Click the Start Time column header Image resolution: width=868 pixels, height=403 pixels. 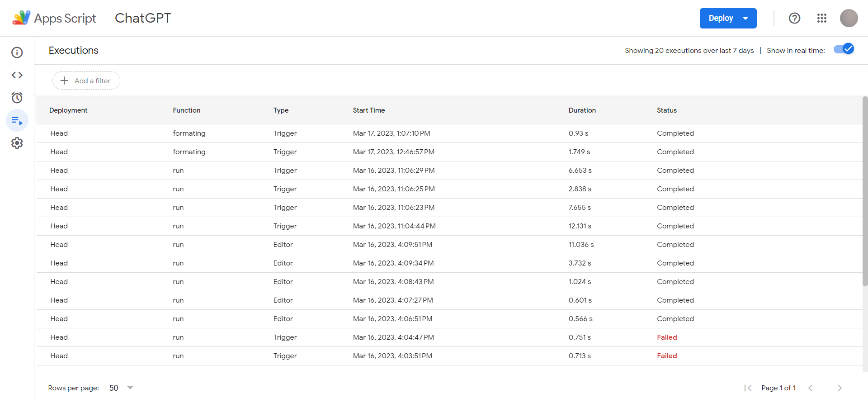(x=369, y=110)
